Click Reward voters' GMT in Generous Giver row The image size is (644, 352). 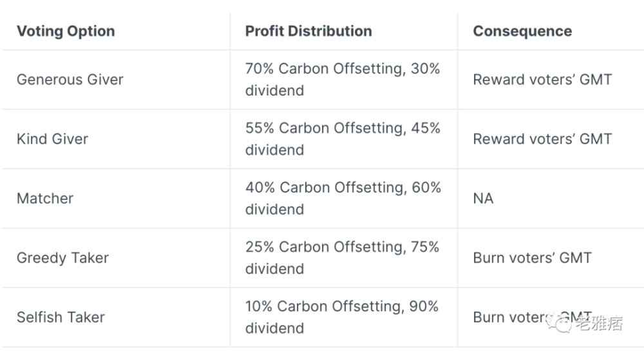(542, 79)
